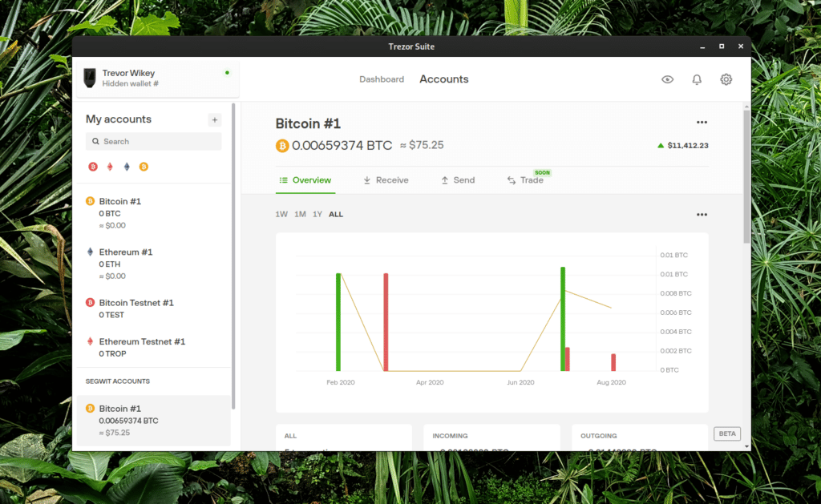Filter accounts by Ethereum Testnet red icon

(109, 167)
